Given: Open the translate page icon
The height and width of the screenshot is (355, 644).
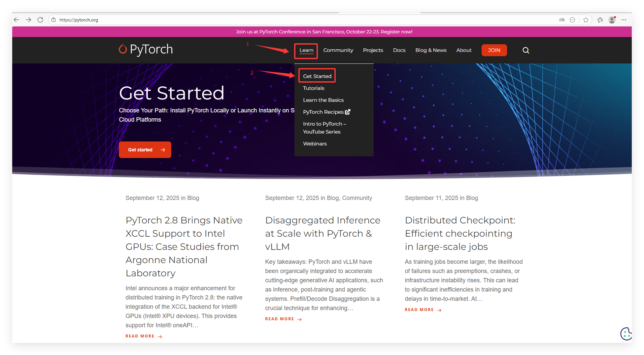Looking at the screenshot, I should 561,20.
